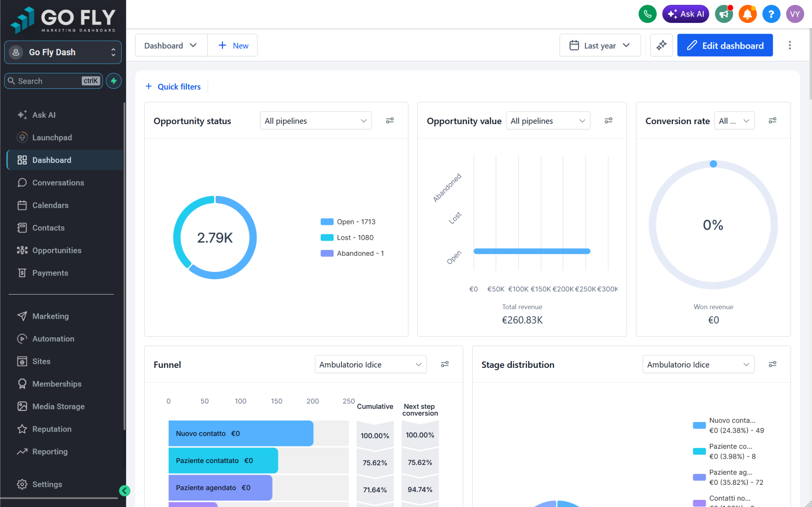Add Quick filters
Viewport: 812px width, 507px height.
173,86
